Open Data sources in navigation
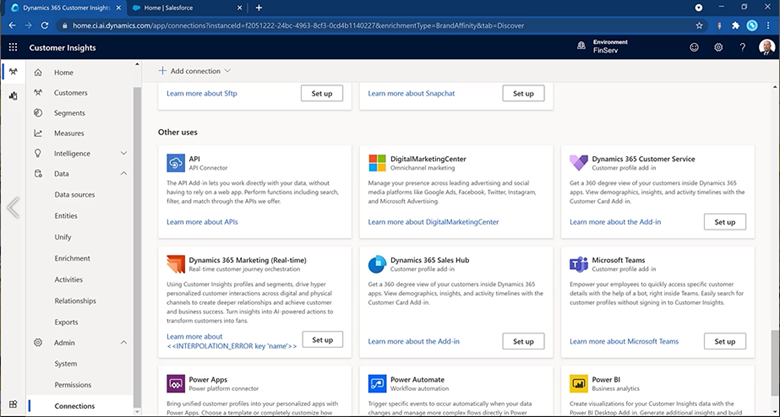 point(75,195)
